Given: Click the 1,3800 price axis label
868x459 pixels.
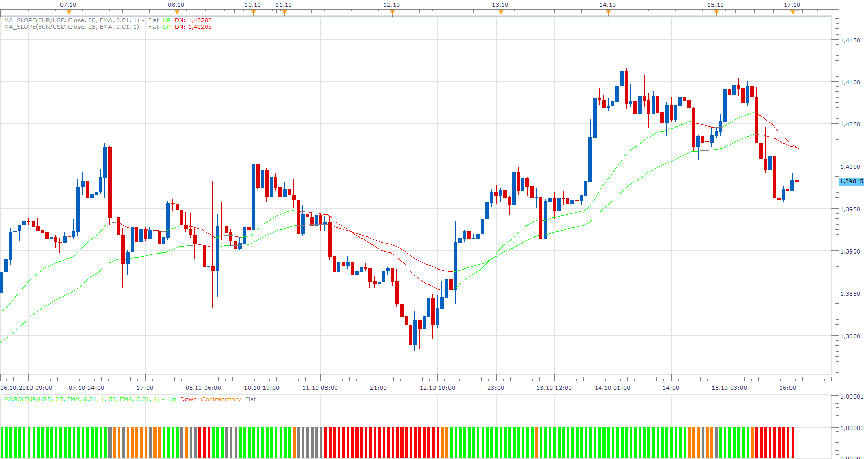Looking at the screenshot, I should pyautogui.click(x=850, y=336).
